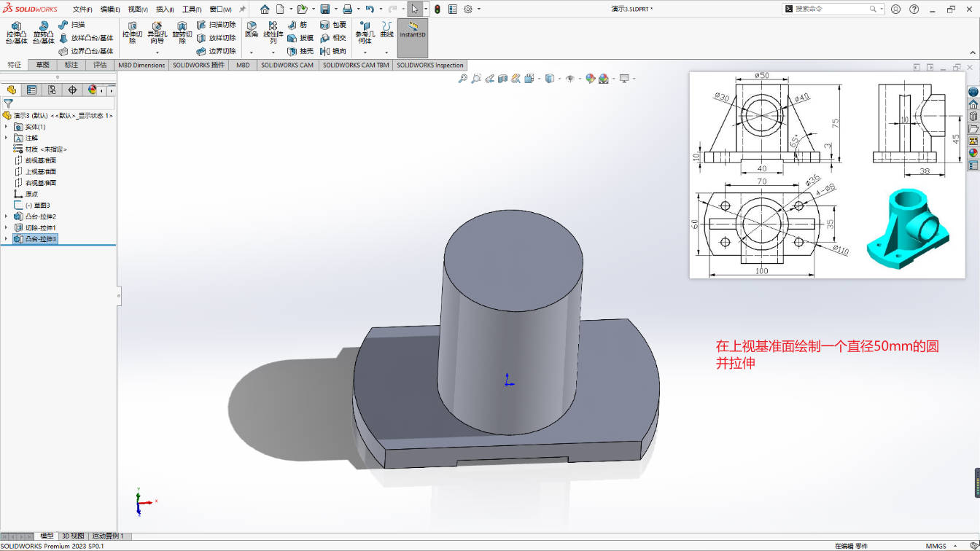This screenshot has height=551, width=980.
Task: Open the 异型孔向导 hole wizard
Action: 157,33
